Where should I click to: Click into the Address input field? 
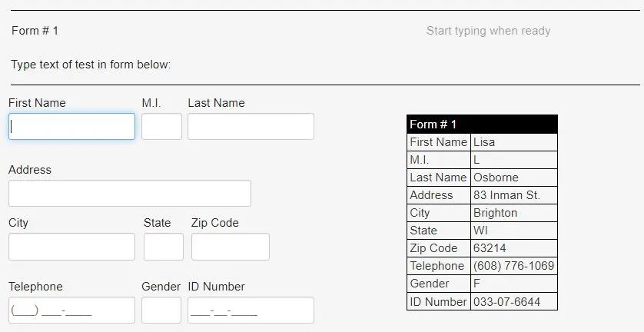[x=130, y=193]
